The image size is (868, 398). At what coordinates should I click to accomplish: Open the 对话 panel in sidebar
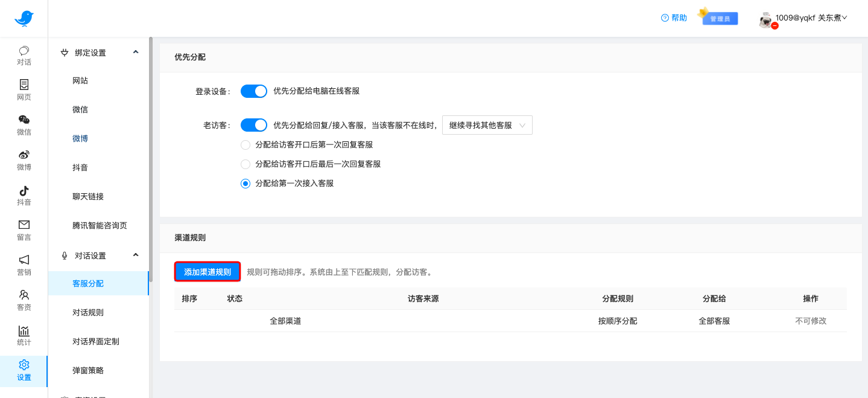tap(24, 55)
